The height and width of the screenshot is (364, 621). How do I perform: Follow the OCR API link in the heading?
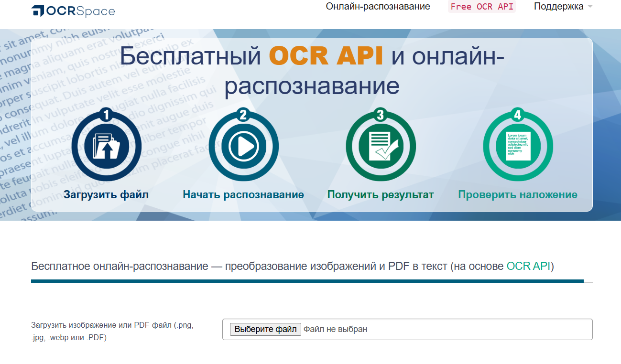point(528,266)
